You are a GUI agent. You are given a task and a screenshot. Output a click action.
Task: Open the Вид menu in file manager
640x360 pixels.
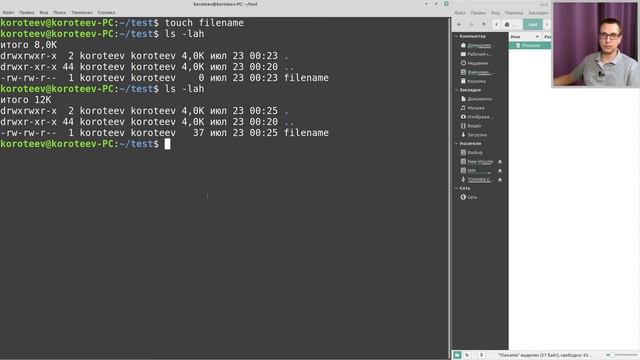pos(495,13)
